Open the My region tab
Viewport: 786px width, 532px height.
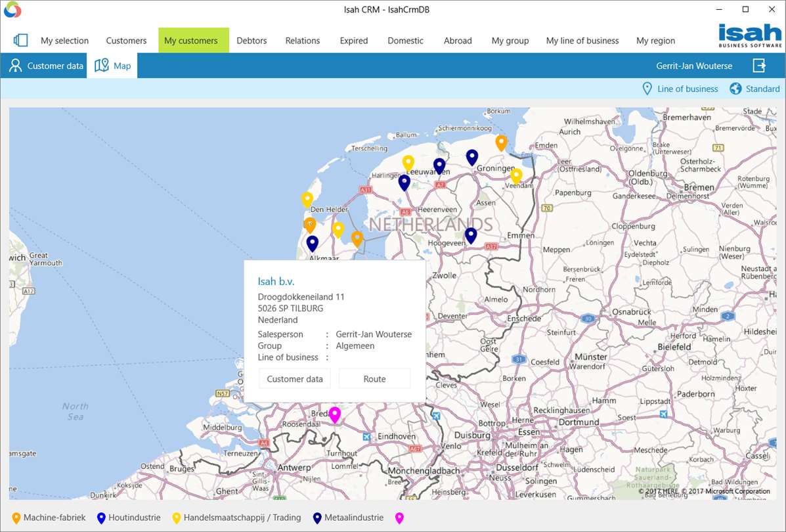(x=656, y=41)
